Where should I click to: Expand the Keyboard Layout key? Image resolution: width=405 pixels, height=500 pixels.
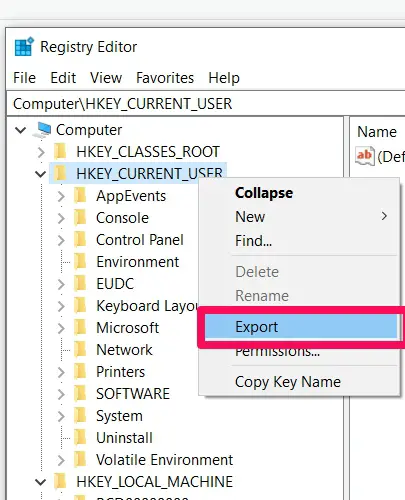click(61, 306)
